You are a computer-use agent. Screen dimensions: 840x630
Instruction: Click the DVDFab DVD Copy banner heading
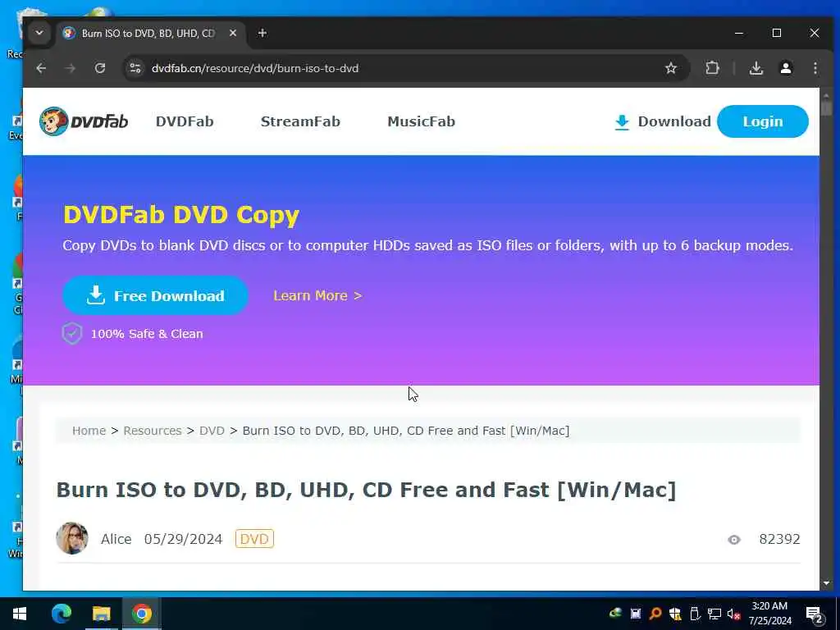181,215
